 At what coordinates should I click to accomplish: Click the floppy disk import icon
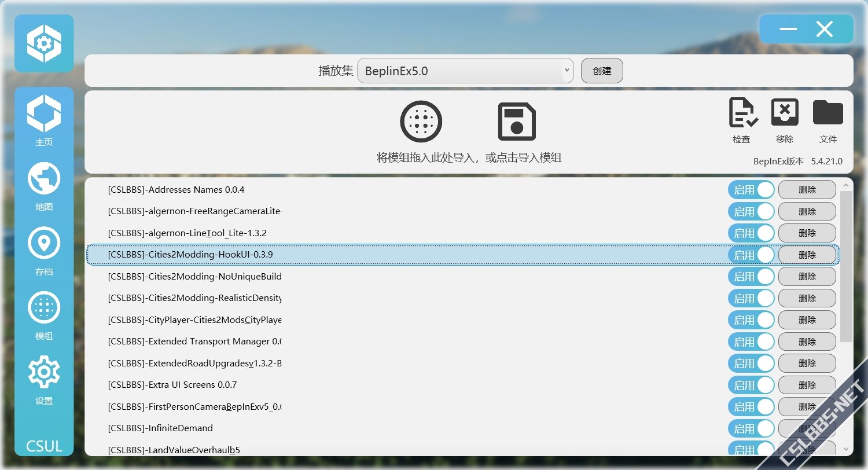click(517, 122)
